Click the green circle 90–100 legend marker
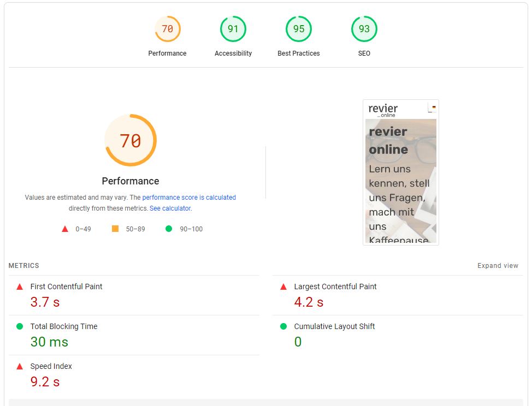532x406 pixels. pos(169,229)
